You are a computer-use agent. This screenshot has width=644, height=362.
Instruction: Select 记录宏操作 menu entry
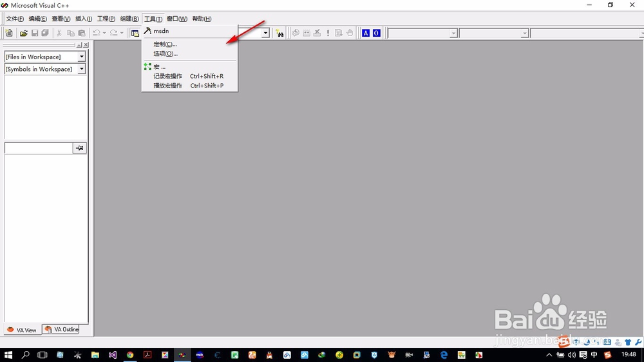[x=190, y=76]
